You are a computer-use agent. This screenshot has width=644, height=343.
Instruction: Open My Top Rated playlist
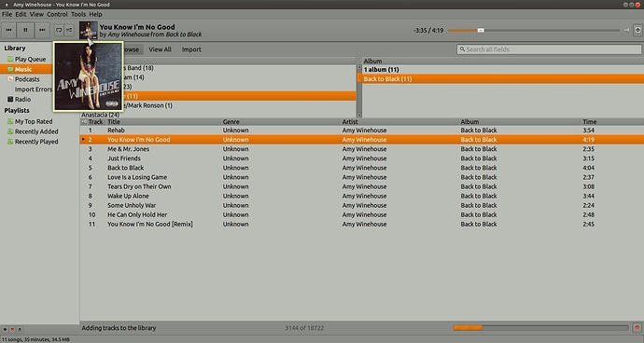click(x=34, y=121)
